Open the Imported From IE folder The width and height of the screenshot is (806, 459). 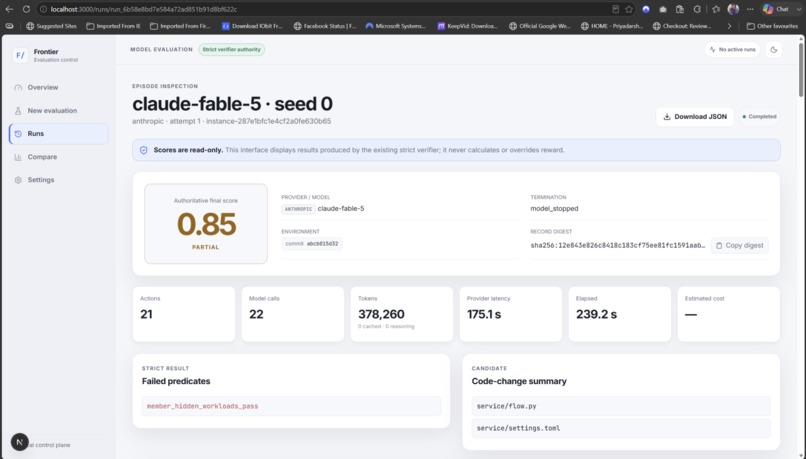113,26
